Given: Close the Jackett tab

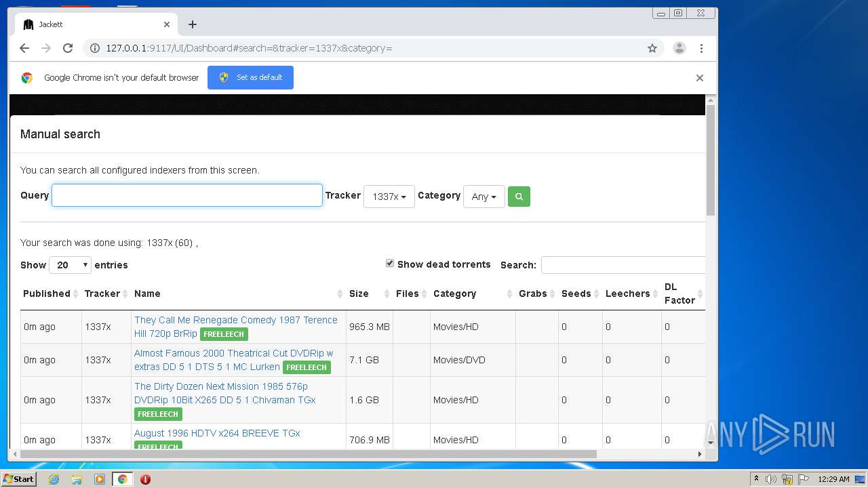Looking at the screenshot, I should 167,24.
